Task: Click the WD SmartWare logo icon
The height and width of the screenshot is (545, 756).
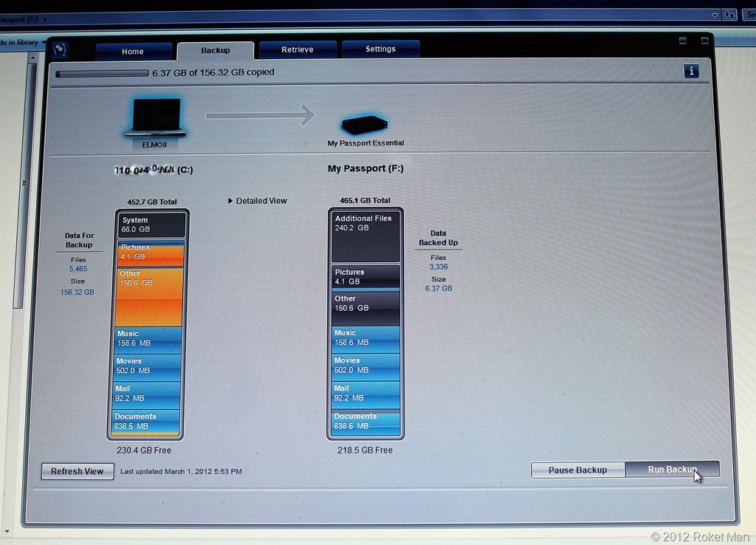Action: click(60, 49)
